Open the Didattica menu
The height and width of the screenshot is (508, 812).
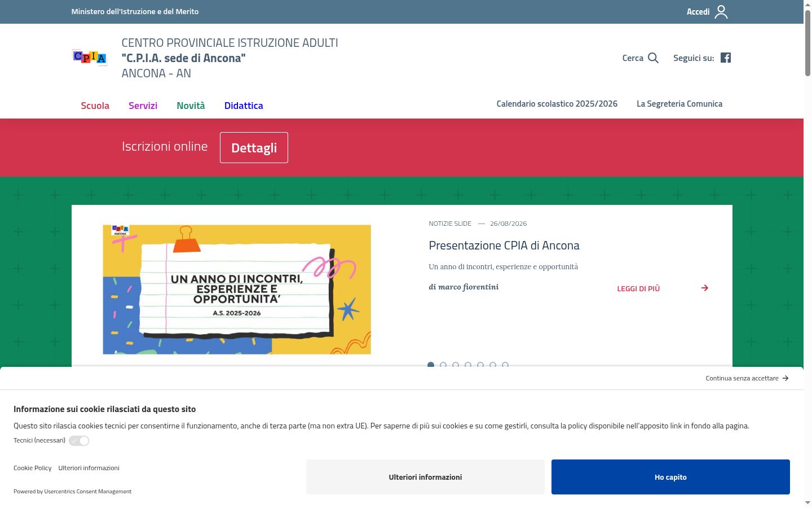click(x=244, y=106)
